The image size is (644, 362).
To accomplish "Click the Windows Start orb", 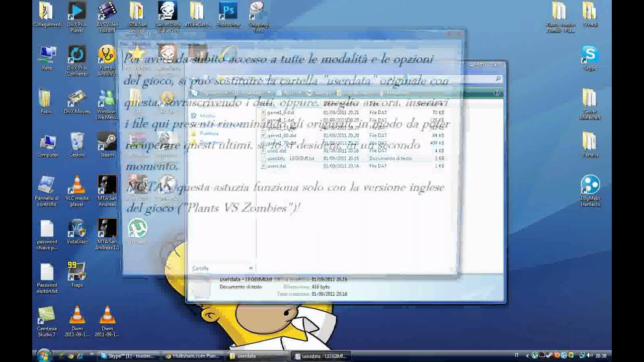I will coord(44,355).
